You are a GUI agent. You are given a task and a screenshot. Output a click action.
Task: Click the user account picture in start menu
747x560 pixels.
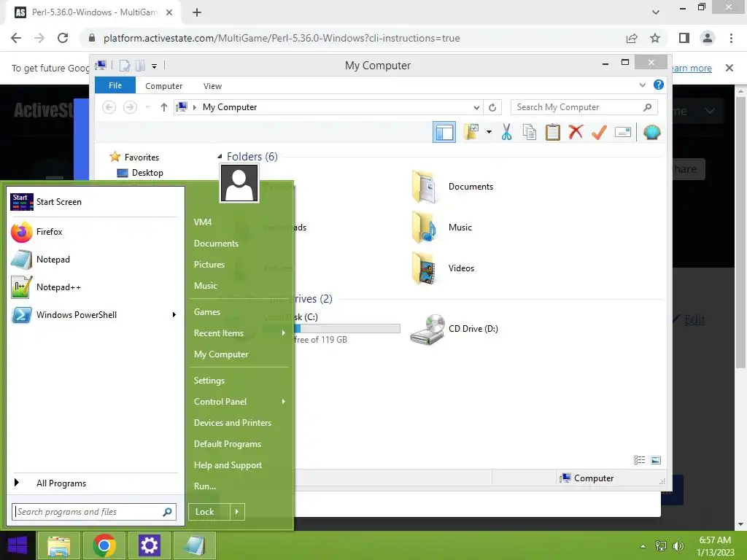(239, 183)
